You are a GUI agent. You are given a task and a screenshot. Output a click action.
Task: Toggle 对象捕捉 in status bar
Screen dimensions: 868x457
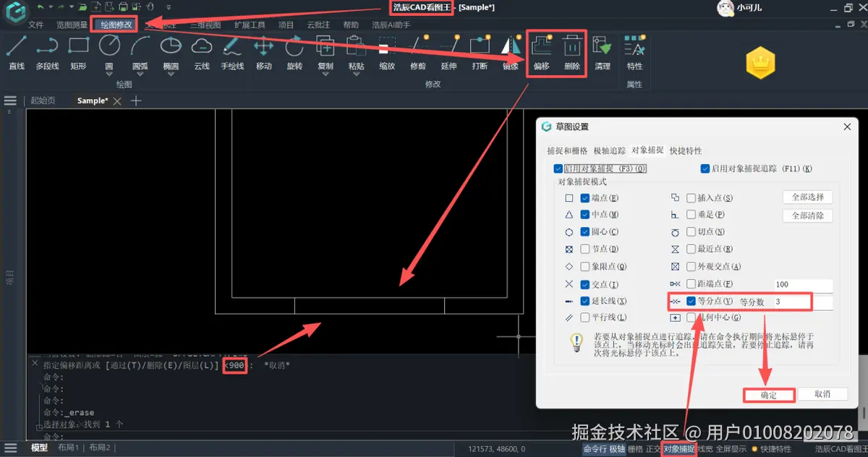(679, 449)
